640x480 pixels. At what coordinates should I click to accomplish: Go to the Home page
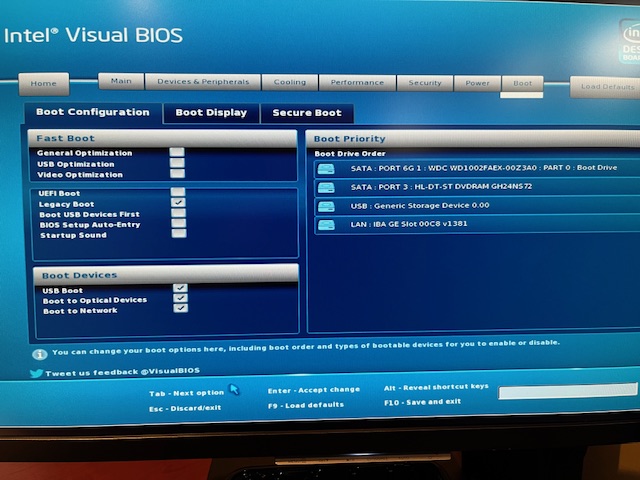(44, 84)
